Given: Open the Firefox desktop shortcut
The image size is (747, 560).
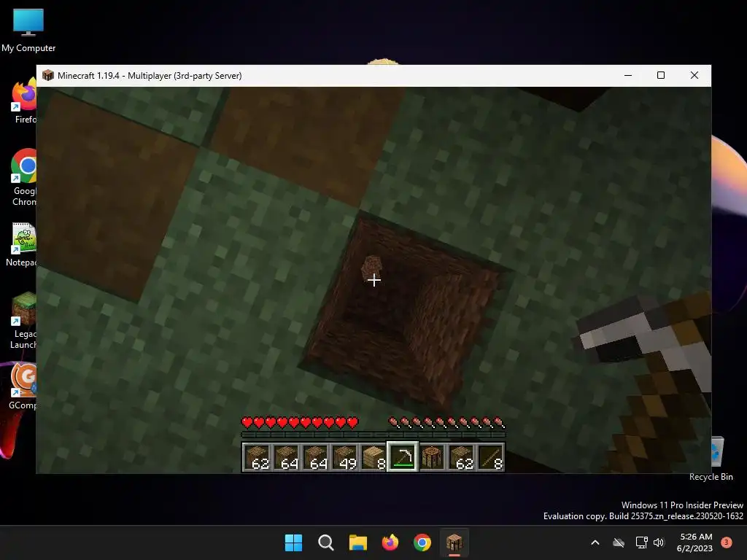Looking at the screenshot, I should click(x=24, y=101).
